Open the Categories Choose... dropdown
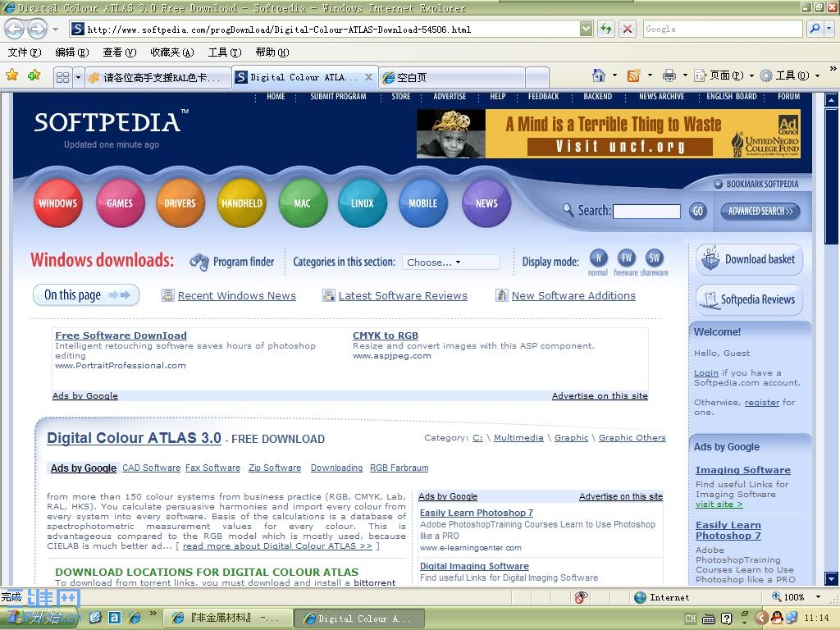This screenshot has height=630, width=840. click(x=451, y=262)
